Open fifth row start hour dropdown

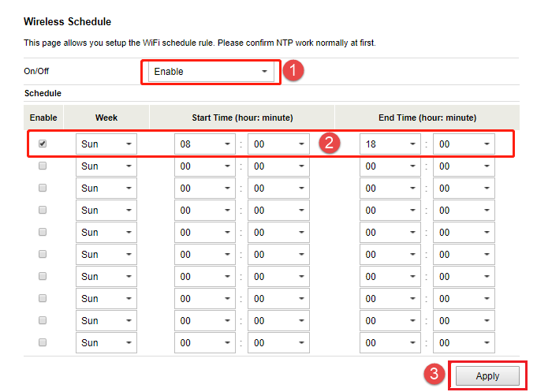coord(205,233)
